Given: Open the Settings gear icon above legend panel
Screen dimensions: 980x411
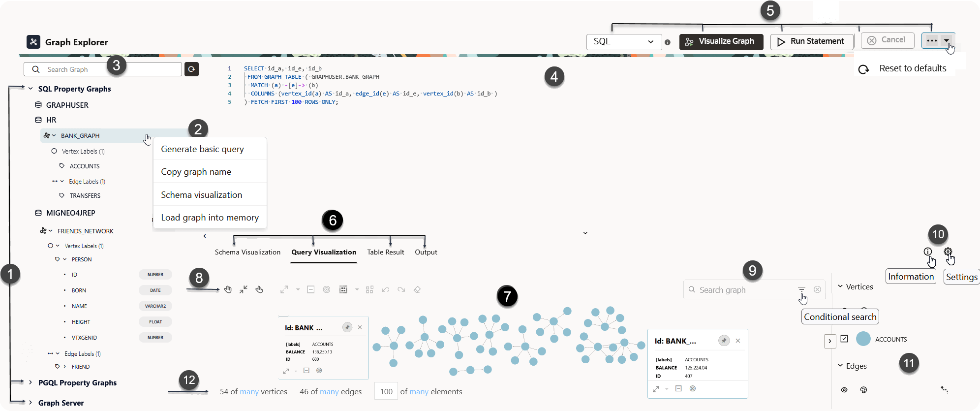Looking at the screenshot, I should coord(948,252).
